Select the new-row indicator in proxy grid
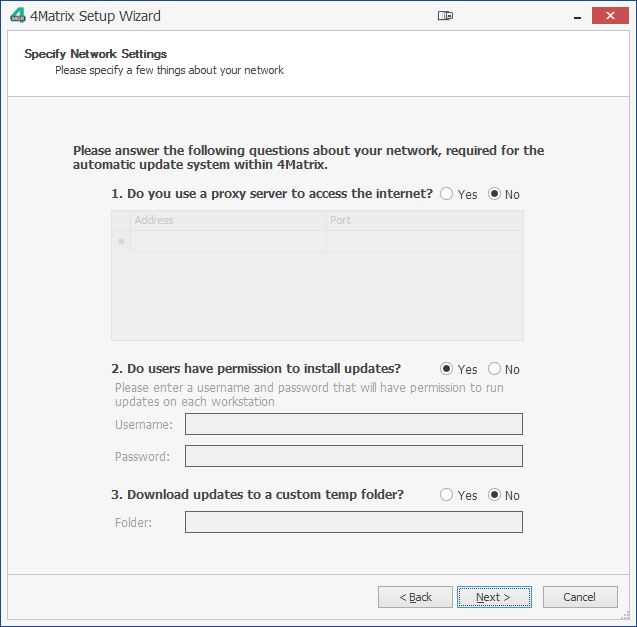The height and width of the screenshot is (627, 637). coord(121,241)
